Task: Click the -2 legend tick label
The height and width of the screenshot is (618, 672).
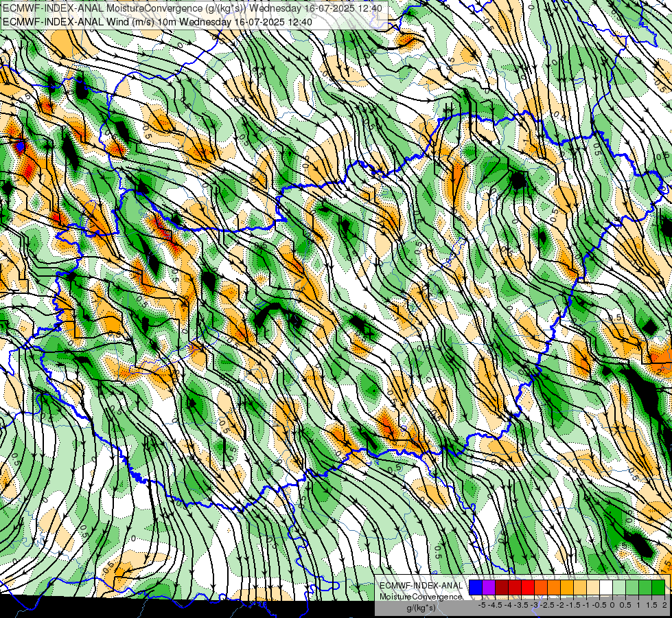Action: tap(561, 605)
